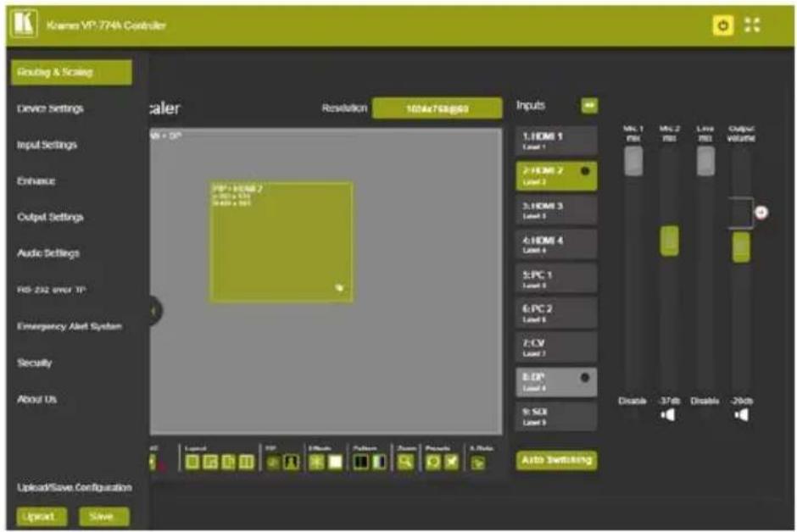The width and height of the screenshot is (797, 532).
Task: Select the first Pattern icon
Action: 361,462
